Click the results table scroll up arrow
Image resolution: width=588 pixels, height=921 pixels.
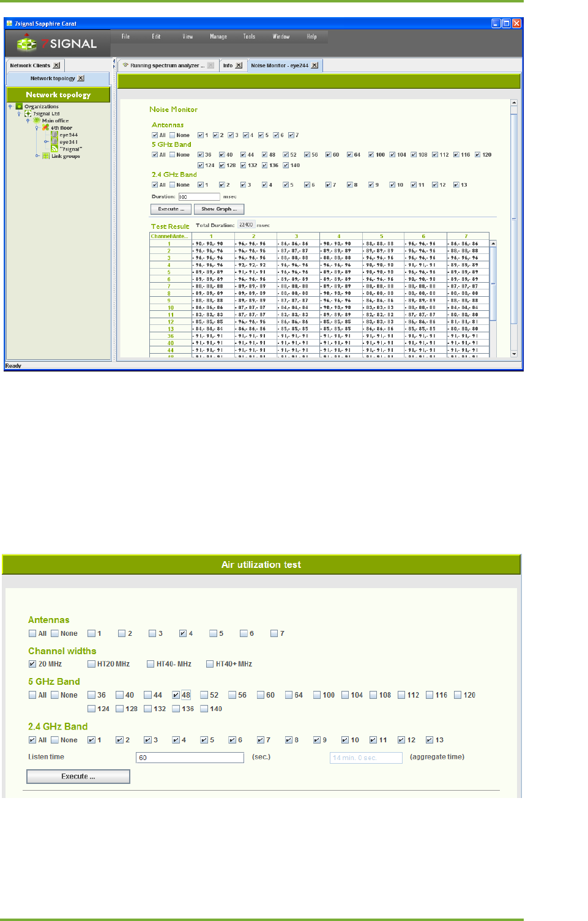tap(493, 244)
